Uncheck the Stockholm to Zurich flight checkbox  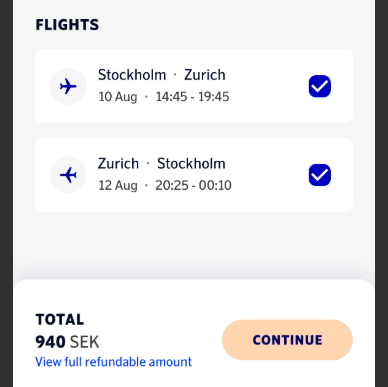pos(320,86)
